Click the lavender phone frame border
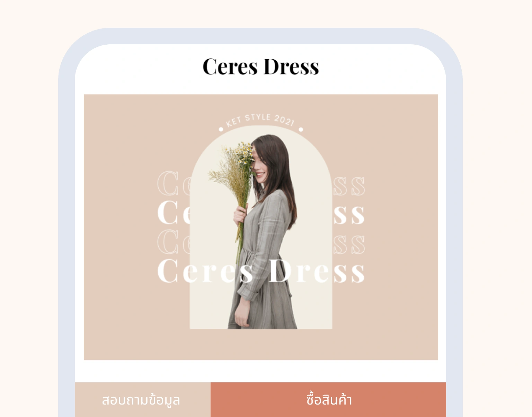 click(x=66, y=242)
